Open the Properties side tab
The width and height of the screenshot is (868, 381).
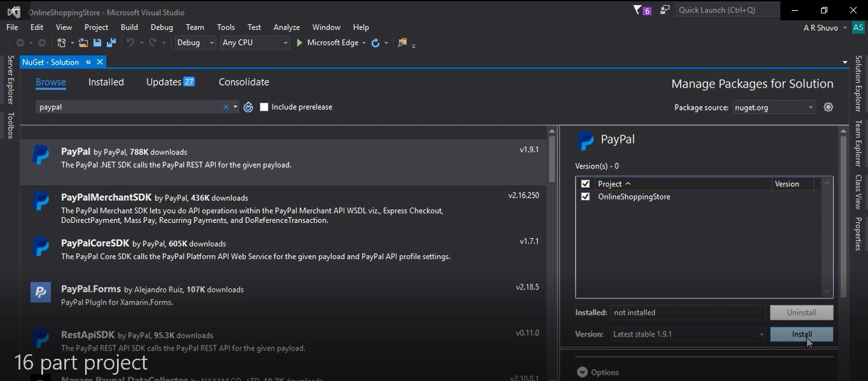[858, 234]
